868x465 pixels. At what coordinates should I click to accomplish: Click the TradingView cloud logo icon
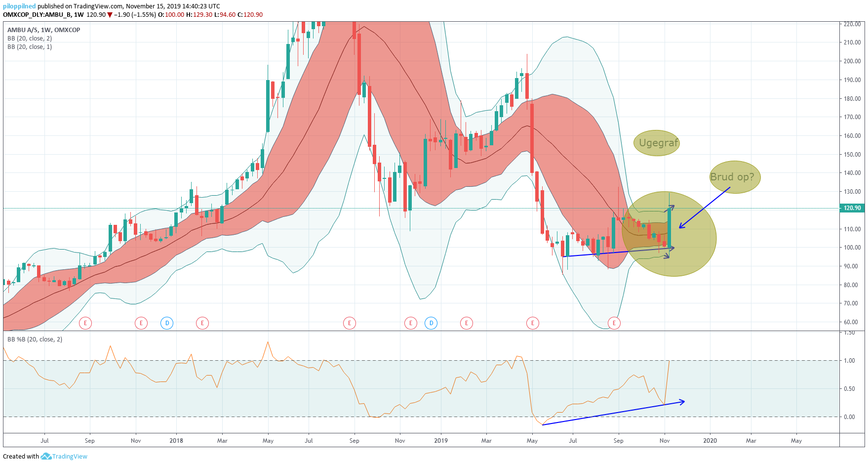[46, 456]
